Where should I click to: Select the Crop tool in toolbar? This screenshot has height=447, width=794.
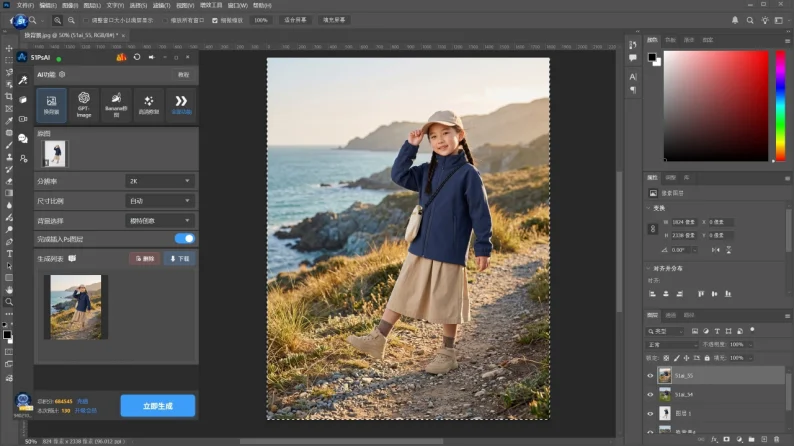(x=9, y=96)
